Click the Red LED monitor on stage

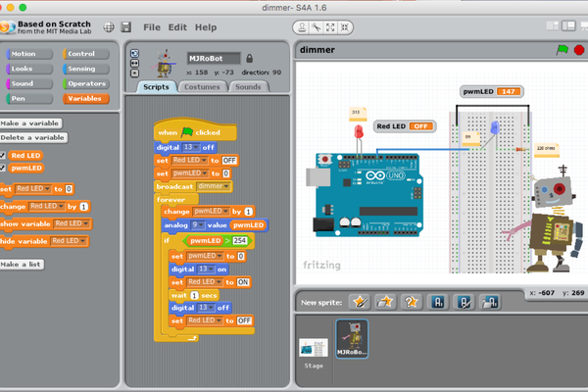(405, 126)
